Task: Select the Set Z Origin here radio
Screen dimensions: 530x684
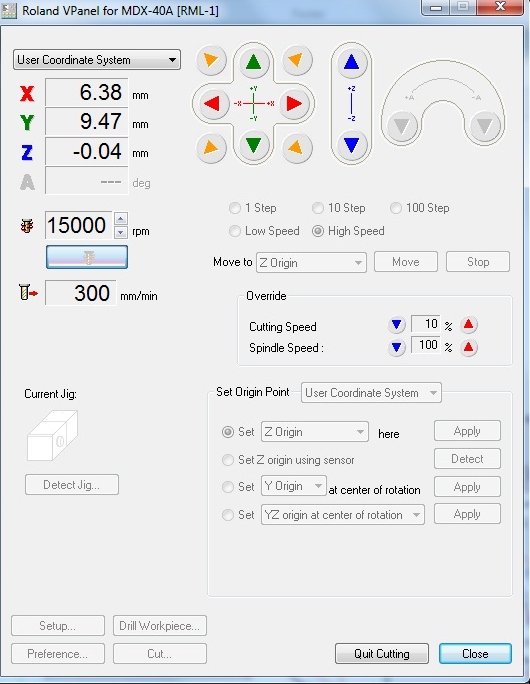Action: click(x=228, y=432)
